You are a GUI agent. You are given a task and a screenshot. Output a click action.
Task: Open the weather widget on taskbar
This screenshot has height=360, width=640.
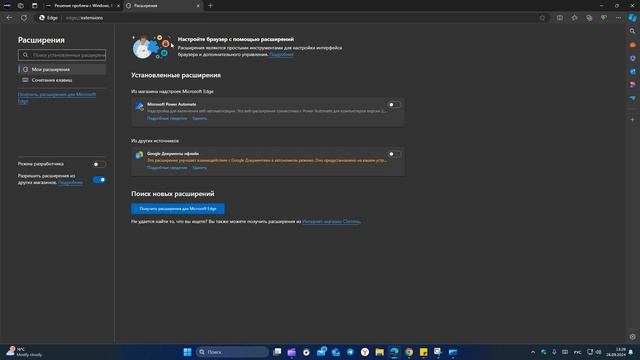point(24,352)
